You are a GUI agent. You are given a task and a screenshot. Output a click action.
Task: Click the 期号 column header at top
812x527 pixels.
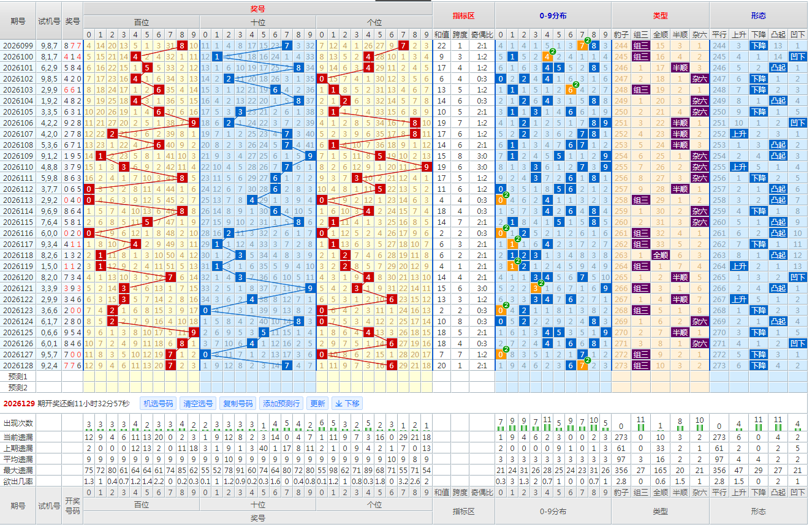[18, 21]
